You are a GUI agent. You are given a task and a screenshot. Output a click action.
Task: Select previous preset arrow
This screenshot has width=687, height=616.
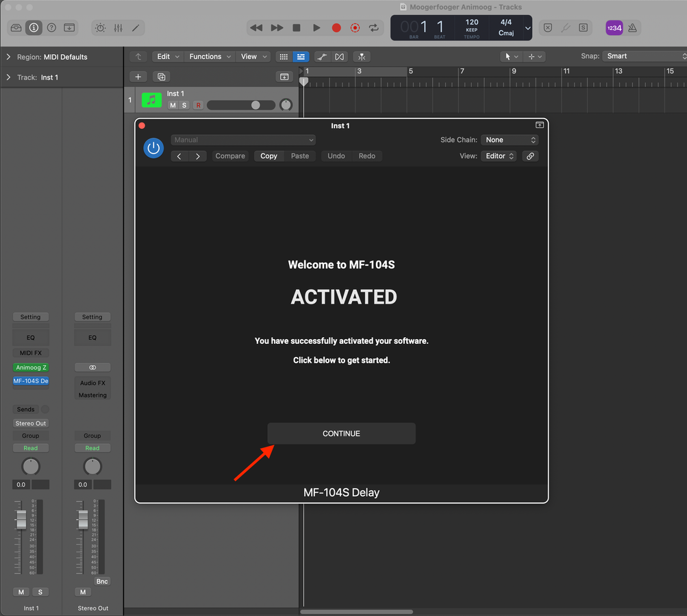pos(179,156)
